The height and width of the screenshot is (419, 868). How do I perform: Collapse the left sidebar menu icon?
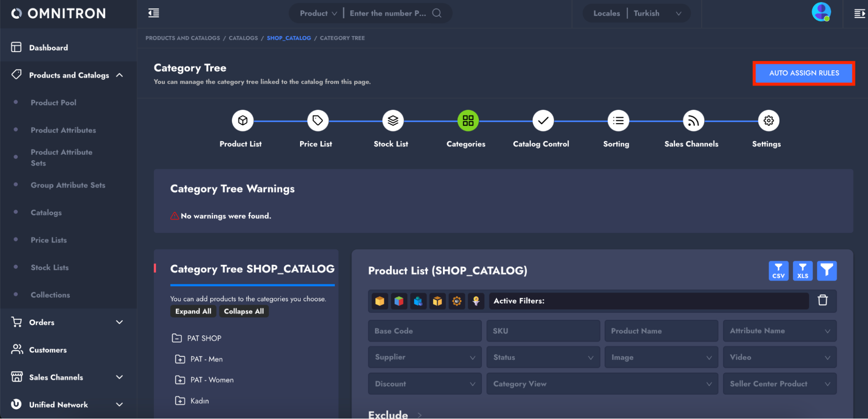coord(154,13)
